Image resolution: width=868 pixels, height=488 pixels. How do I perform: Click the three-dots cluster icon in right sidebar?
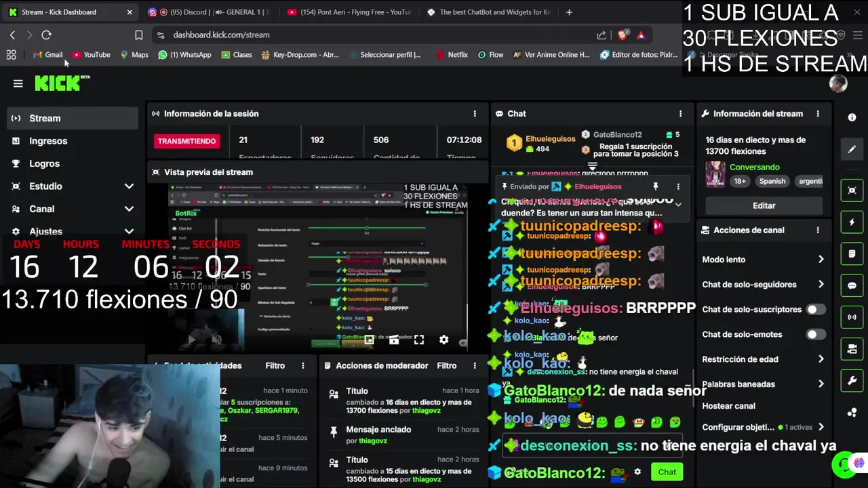[852, 412]
